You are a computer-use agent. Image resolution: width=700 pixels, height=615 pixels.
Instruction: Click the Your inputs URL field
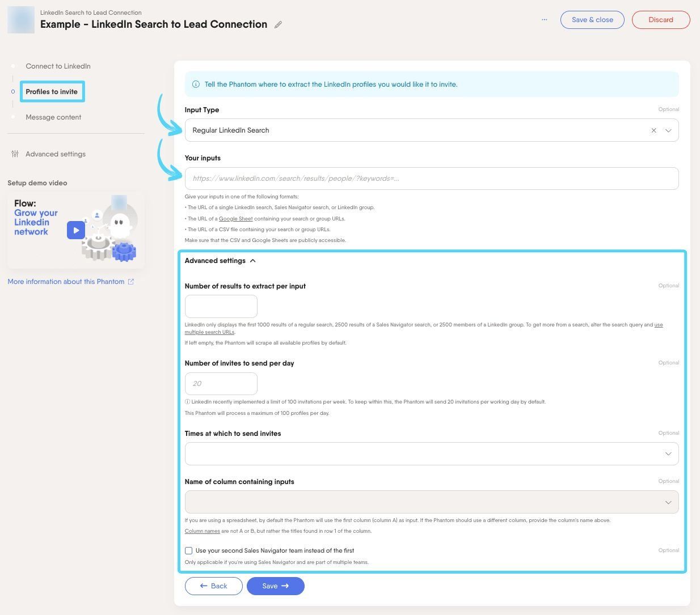432,179
